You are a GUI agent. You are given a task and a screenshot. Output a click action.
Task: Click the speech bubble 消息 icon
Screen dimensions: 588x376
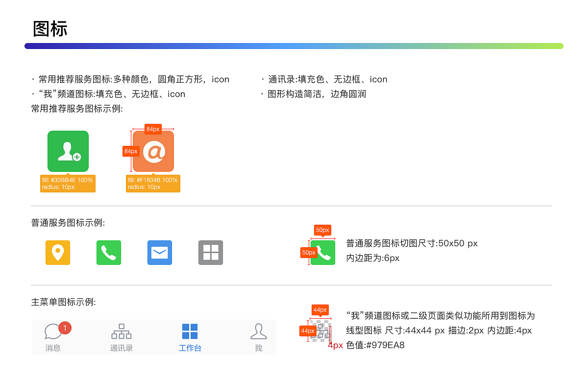53,331
